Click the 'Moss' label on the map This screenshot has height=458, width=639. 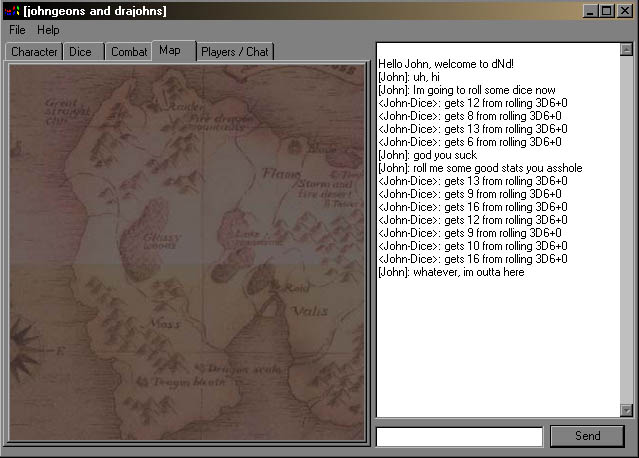coord(165,324)
